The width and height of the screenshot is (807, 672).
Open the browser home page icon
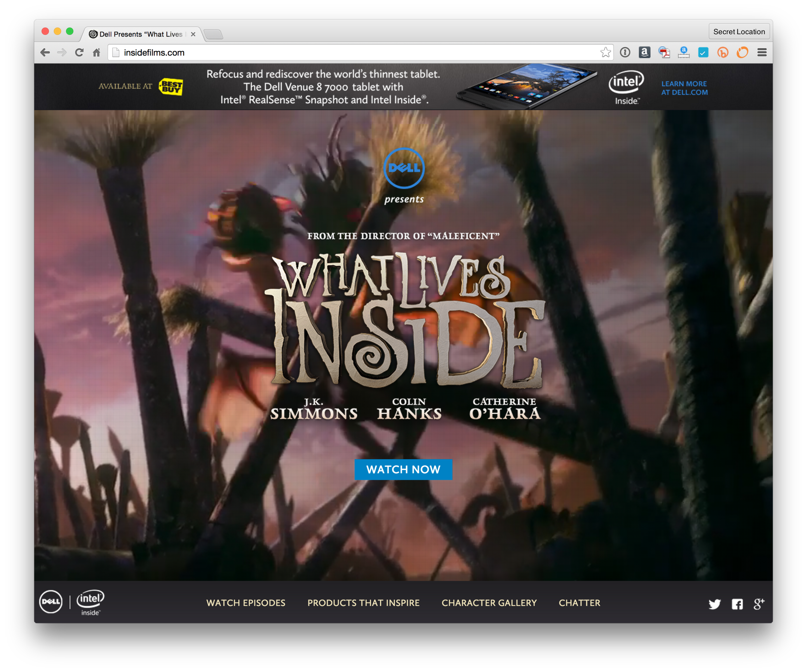[97, 52]
